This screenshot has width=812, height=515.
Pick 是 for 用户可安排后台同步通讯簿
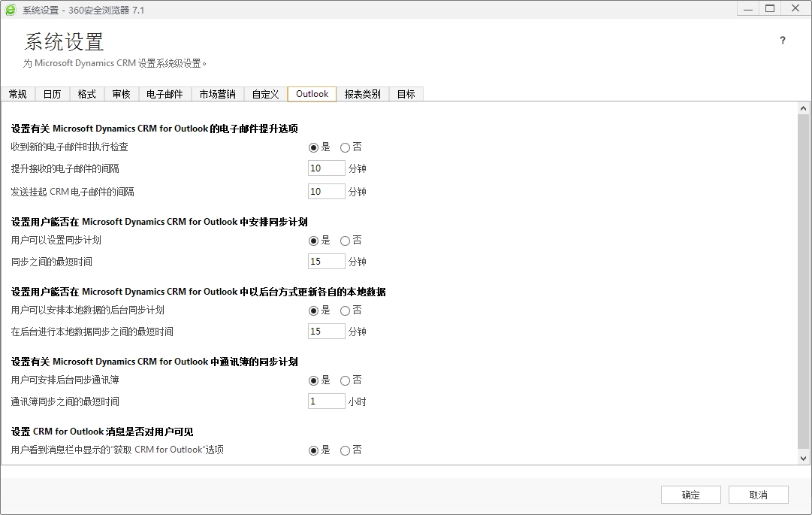pos(313,381)
